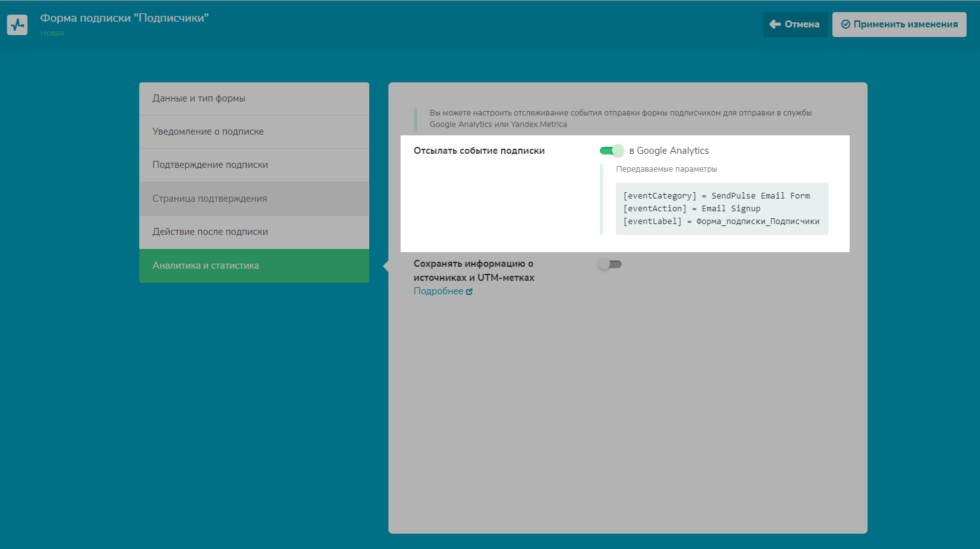Click the tracking info hint text
The image size is (980, 549).
click(x=620, y=119)
